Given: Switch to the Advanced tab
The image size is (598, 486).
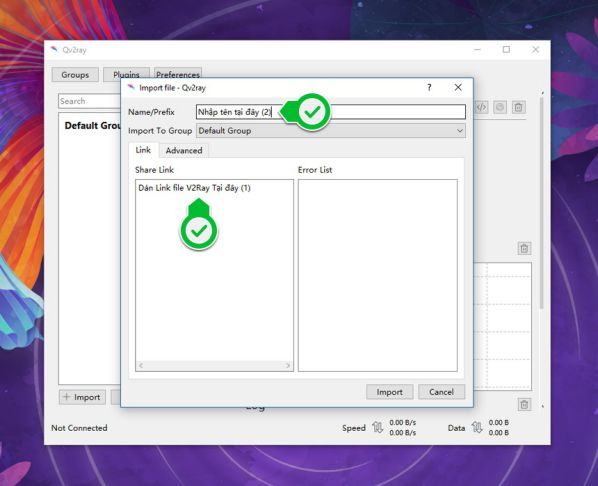Looking at the screenshot, I should point(184,150).
